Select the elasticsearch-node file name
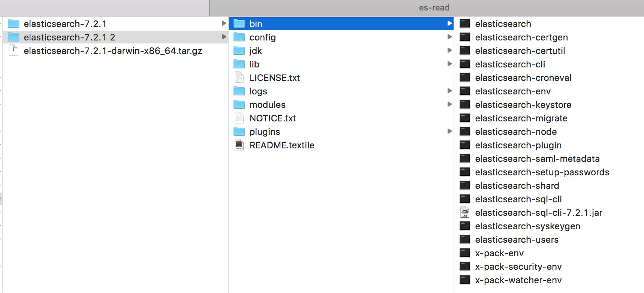 [x=516, y=132]
